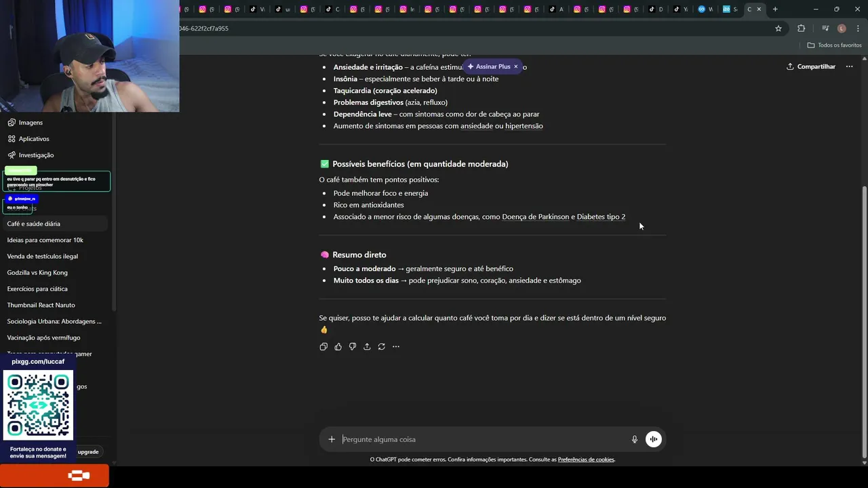The height and width of the screenshot is (488, 868).
Task: Open chat Café e saúde diária
Action: (x=57, y=224)
